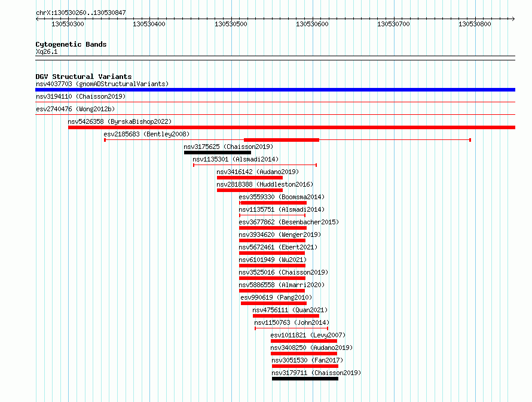Select the red nsv5426358 variant bar
532x402 pixels.
point(292,127)
